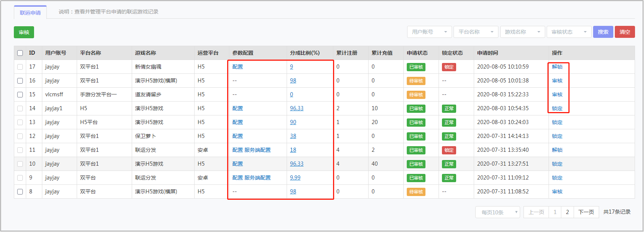Click the 已审核 badge in row 17
This screenshot has width=644, height=232.
point(416,67)
